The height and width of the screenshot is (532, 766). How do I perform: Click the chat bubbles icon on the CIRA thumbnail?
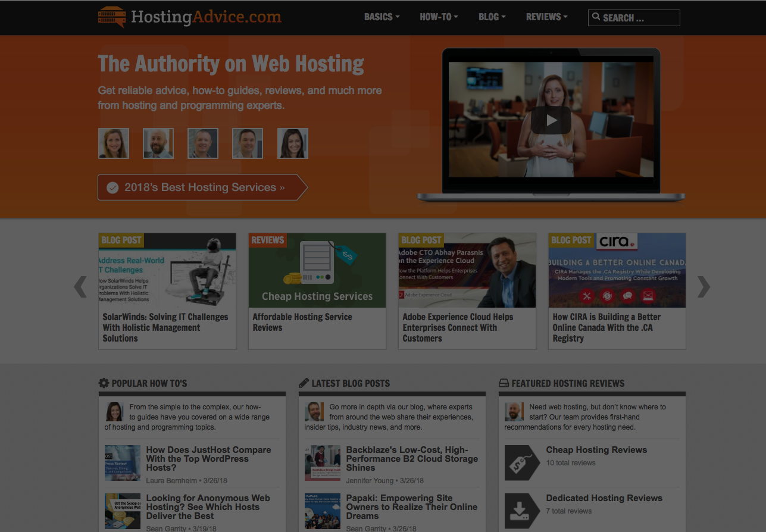coord(627,296)
